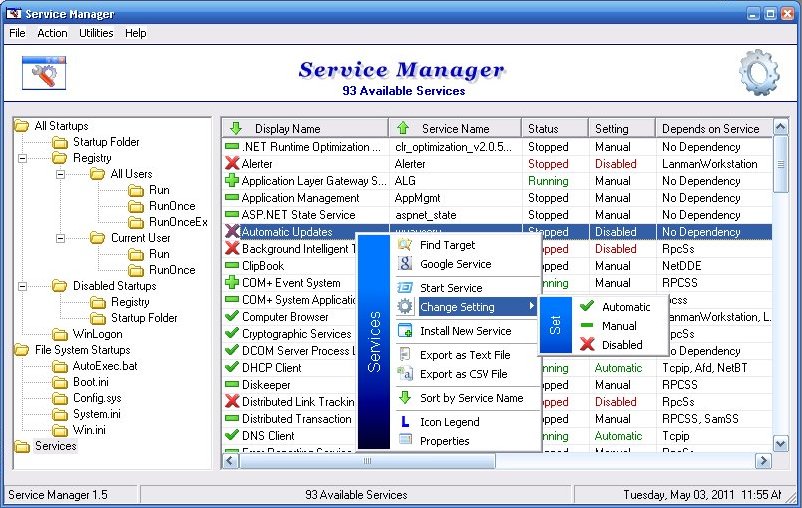Open the Utilities menu
This screenshot has width=802, height=508.
pos(96,33)
